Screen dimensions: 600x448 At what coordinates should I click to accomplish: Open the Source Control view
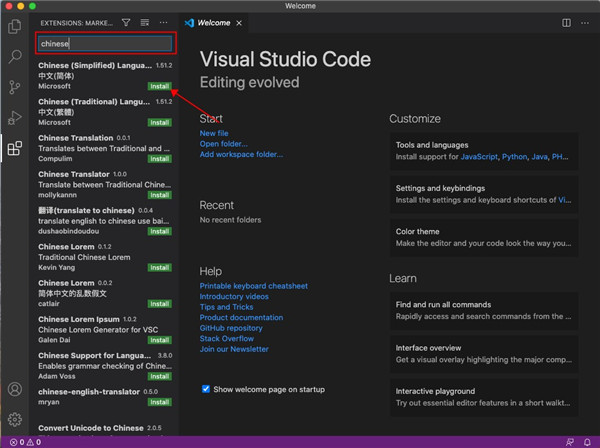tap(14, 87)
